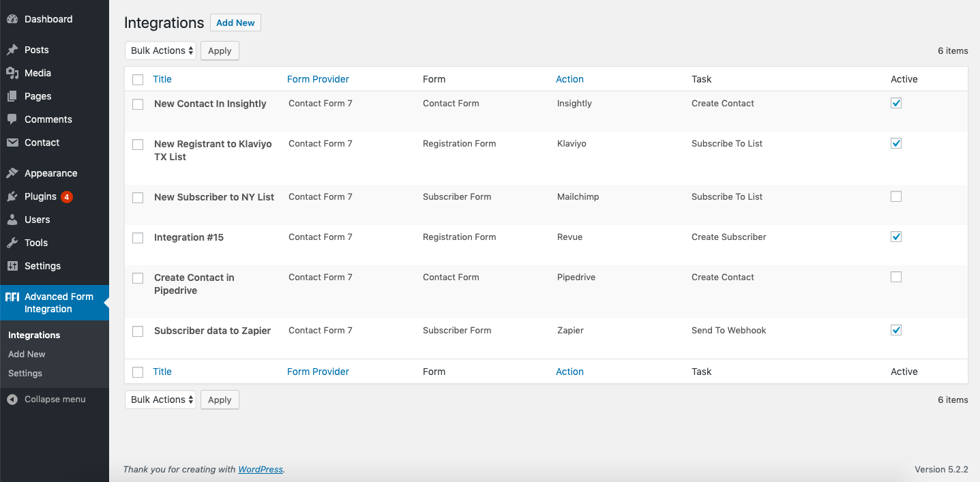The height and width of the screenshot is (482, 980).
Task: Click the Tools wrench icon
Action: click(12, 243)
